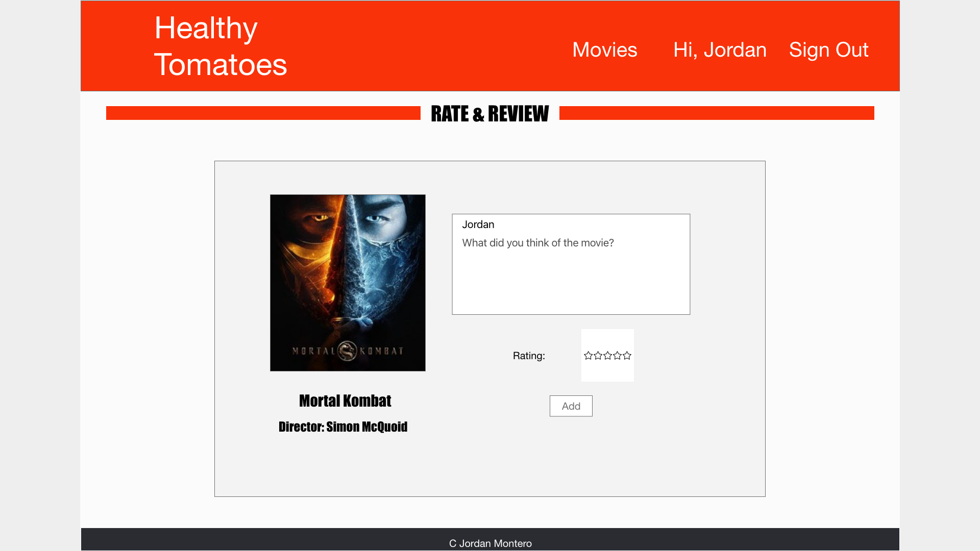Open the Movies page

[x=604, y=50]
